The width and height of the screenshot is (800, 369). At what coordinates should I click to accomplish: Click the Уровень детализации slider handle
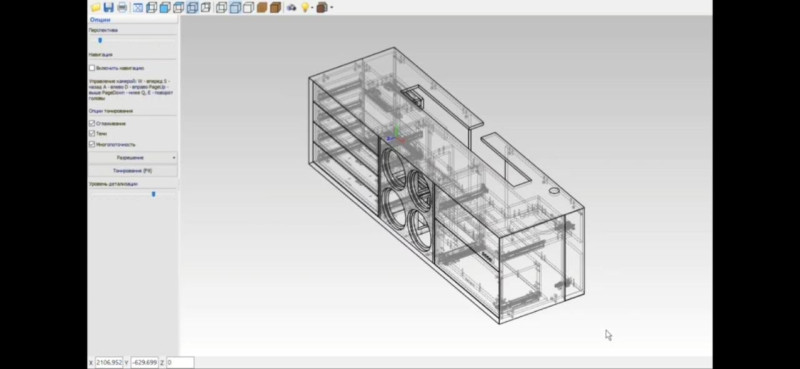154,194
